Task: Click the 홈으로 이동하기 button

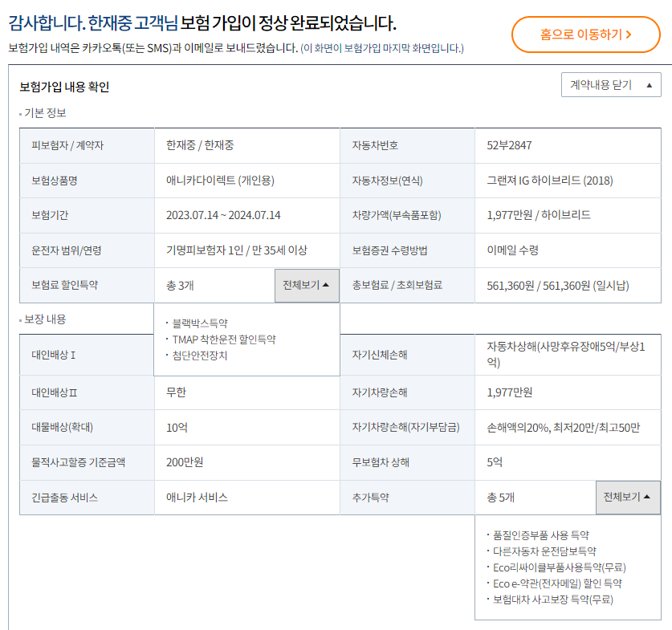Action: pyautogui.click(x=585, y=35)
